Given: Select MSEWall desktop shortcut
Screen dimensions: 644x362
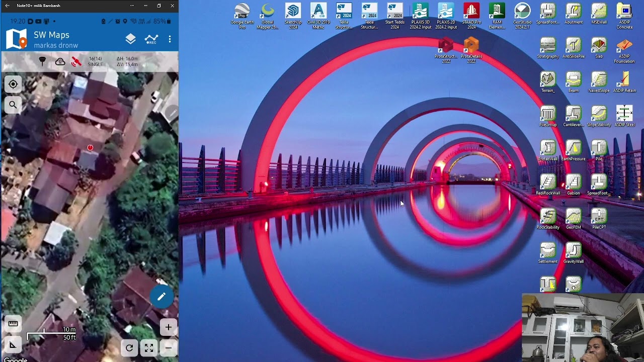Looking at the screenshot, I should click(599, 14).
